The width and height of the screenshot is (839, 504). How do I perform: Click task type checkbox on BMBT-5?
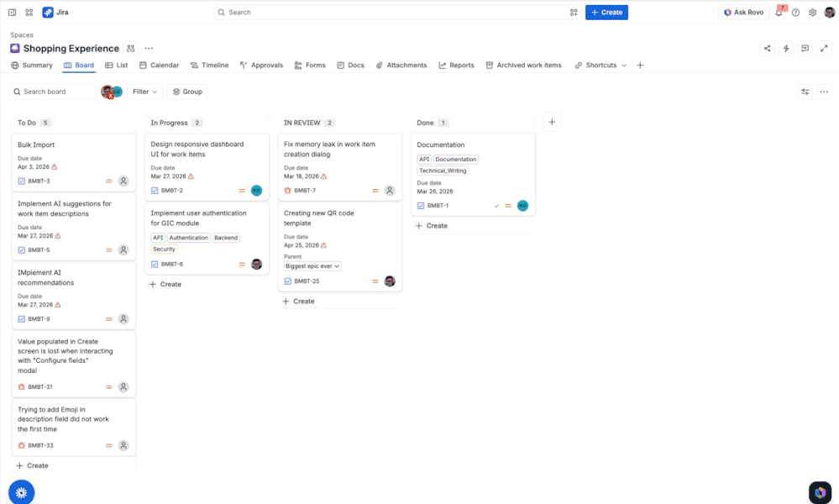coord(21,249)
